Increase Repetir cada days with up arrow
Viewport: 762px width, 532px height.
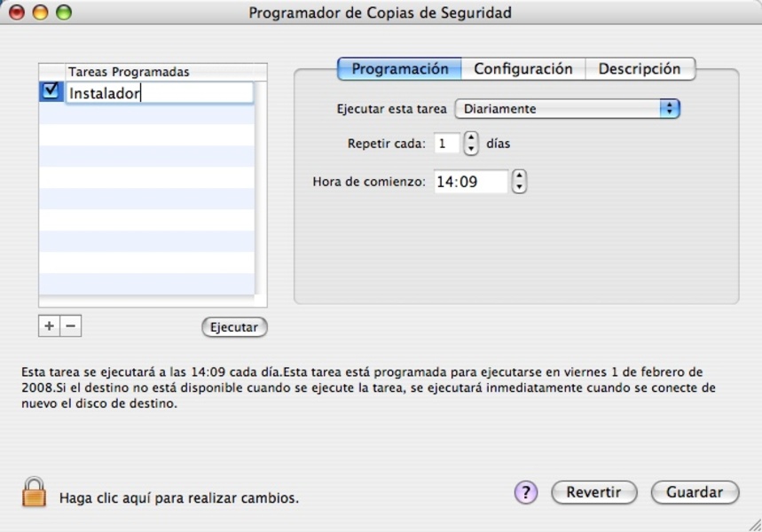coord(471,138)
